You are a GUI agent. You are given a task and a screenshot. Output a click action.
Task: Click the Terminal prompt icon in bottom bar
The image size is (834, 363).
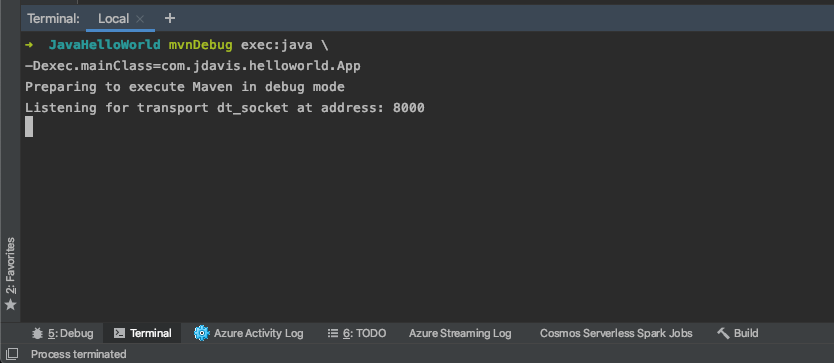pyautogui.click(x=120, y=333)
